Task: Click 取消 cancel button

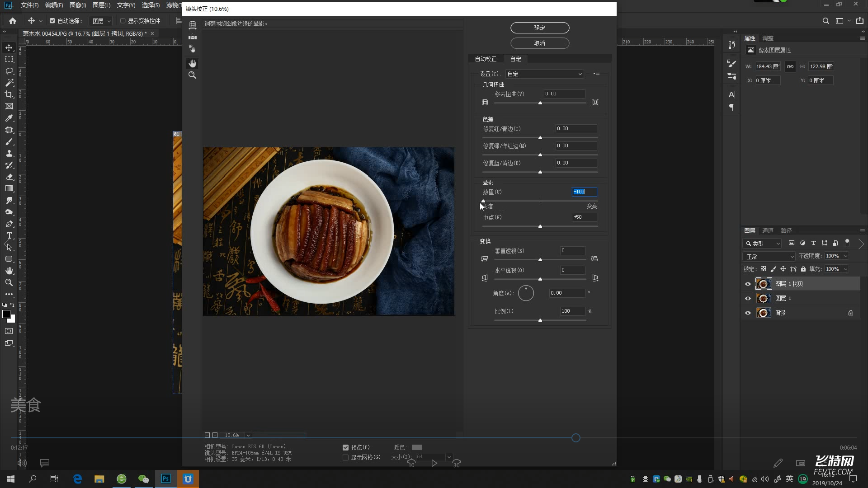Action: tap(539, 43)
